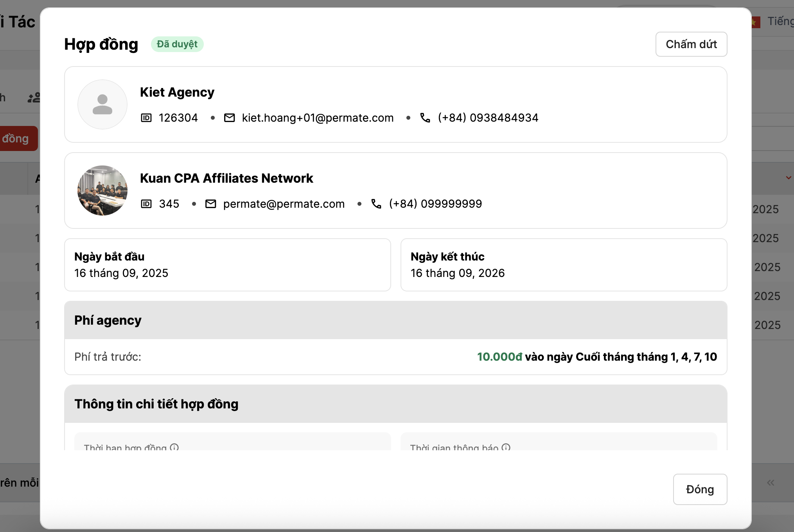This screenshot has width=794, height=532.
Task: Click Kuan CPA Affiliates Network photo
Action: click(x=102, y=191)
